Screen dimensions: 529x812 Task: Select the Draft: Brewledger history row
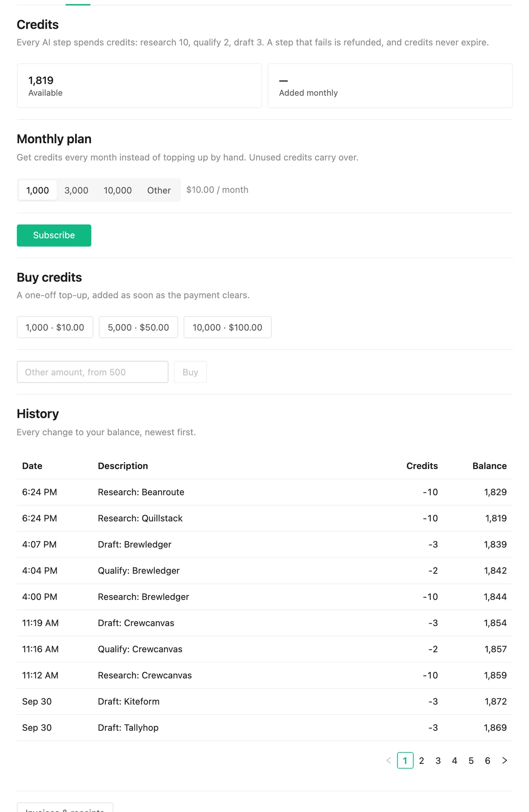[264, 544]
